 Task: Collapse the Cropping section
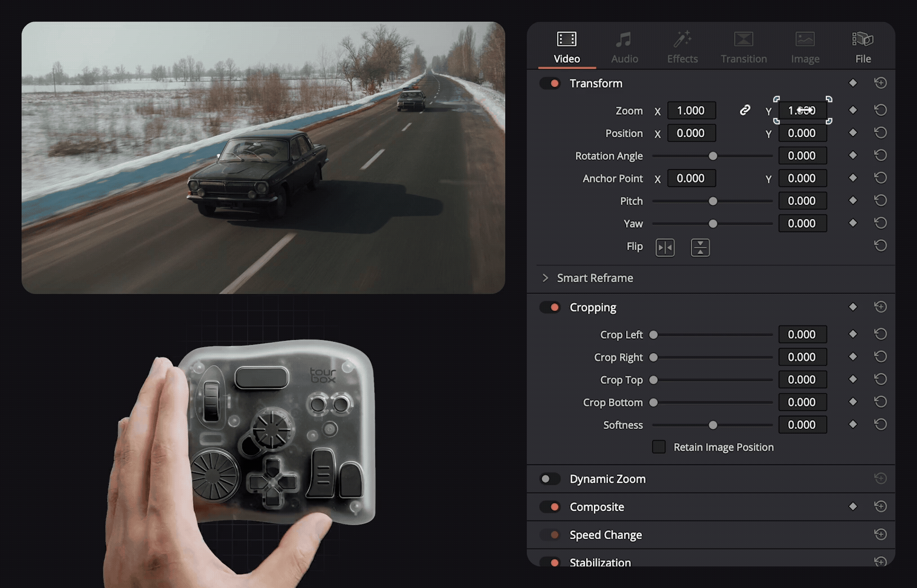[593, 307]
